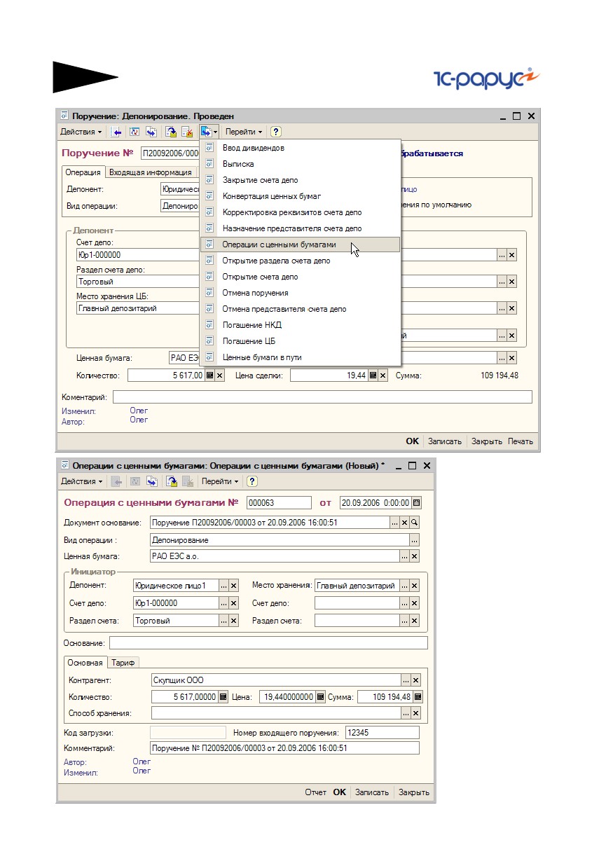Switch to the Тариф tab
The width and height of the screenshot is (613, 868).
pyautogui.click(x=123, y=663)
